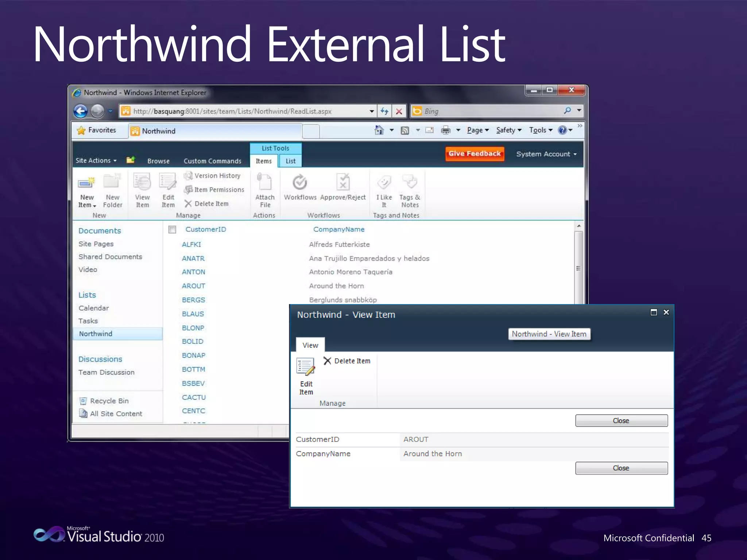Viewport: 747px width, 560px height.
Task: Click the address bar URL field
Action: (x=248, y=111)
